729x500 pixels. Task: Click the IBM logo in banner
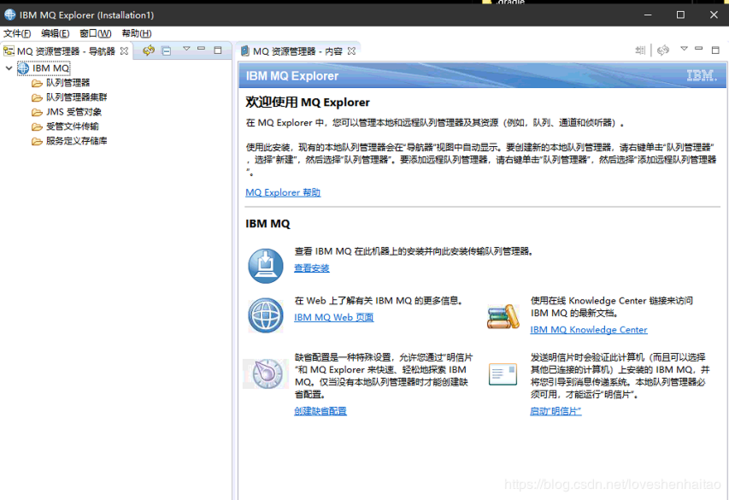coord(702,75)
